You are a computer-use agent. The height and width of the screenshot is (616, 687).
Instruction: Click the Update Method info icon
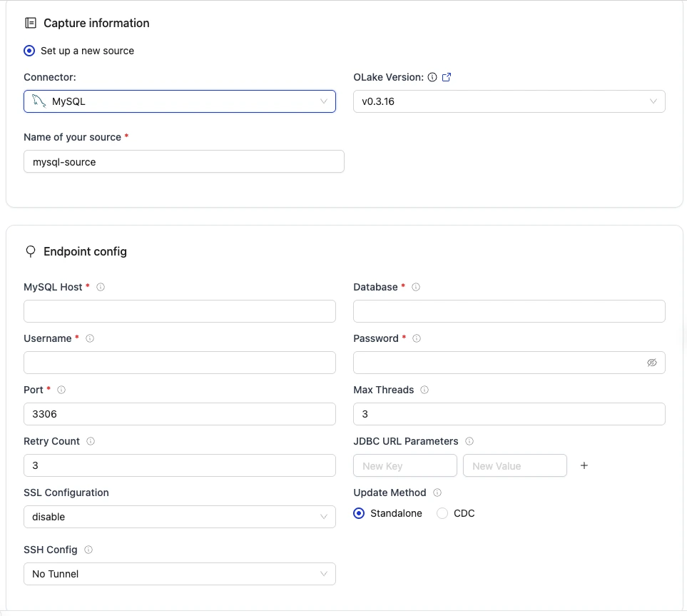[x=437, y=493]
